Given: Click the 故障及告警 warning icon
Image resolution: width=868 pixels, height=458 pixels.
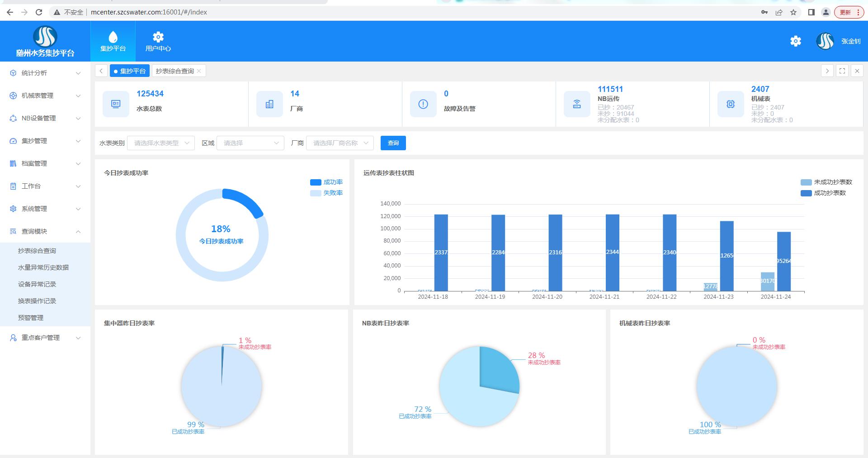Looking at the screenshot, I should click(x=423, y=104).
